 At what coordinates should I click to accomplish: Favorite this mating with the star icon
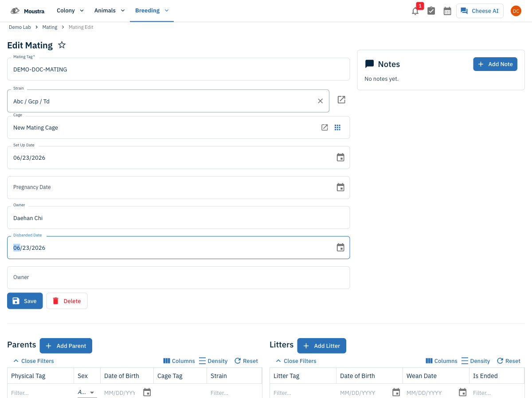[62, 45]
